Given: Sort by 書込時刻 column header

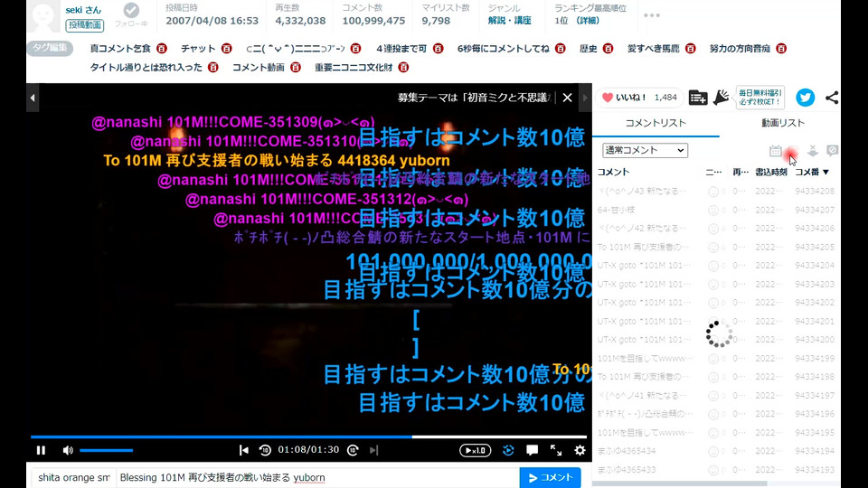Looking at the screenshot, I should [x=770, y=172].
